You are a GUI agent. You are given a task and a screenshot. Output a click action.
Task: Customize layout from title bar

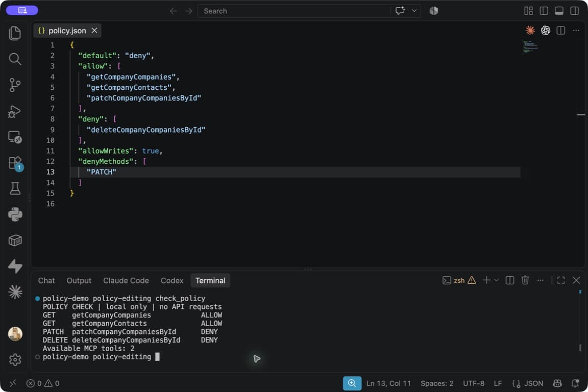528,11
